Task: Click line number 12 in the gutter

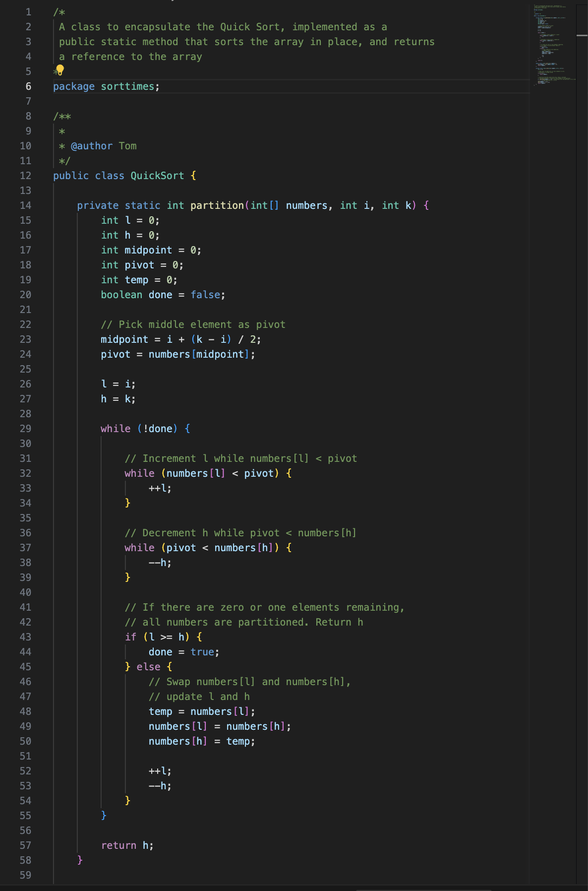Action: (25, 176)
